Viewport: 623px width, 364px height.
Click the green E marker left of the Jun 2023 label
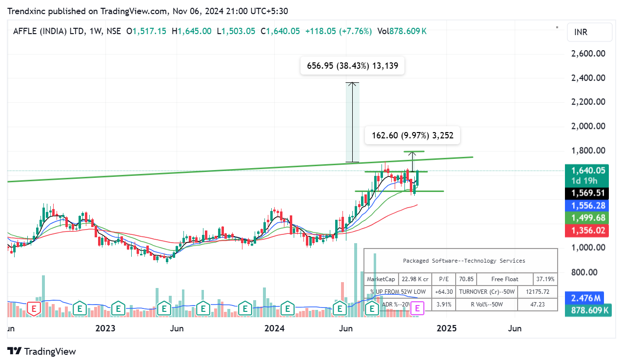coord(164,308)
